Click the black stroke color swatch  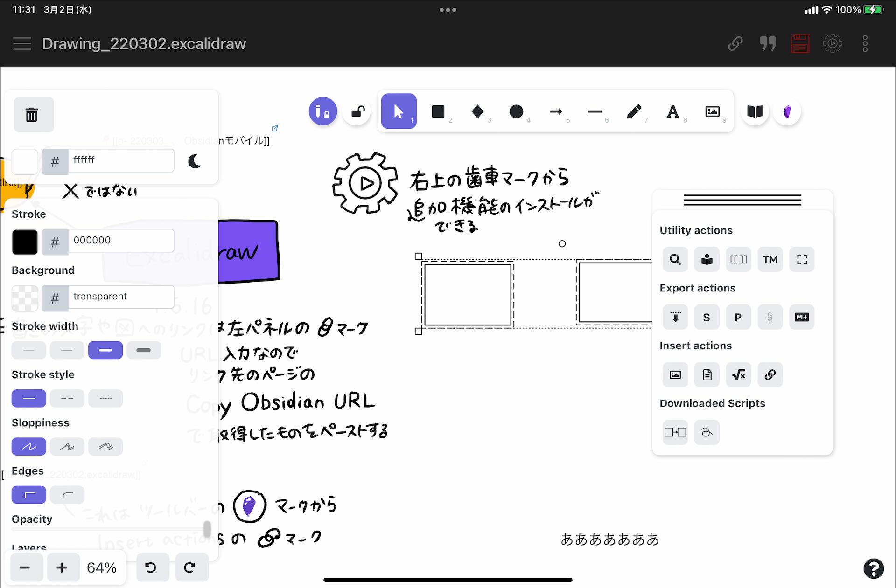[x=25, y=242]
